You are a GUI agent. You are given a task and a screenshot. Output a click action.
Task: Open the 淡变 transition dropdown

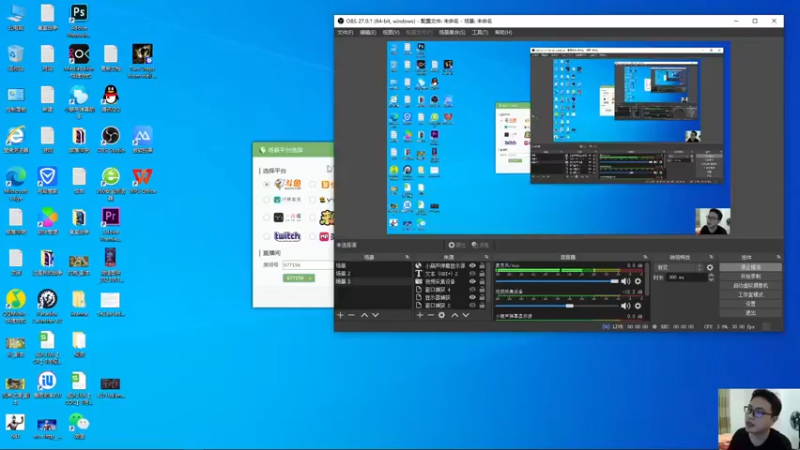click(679, 267)
